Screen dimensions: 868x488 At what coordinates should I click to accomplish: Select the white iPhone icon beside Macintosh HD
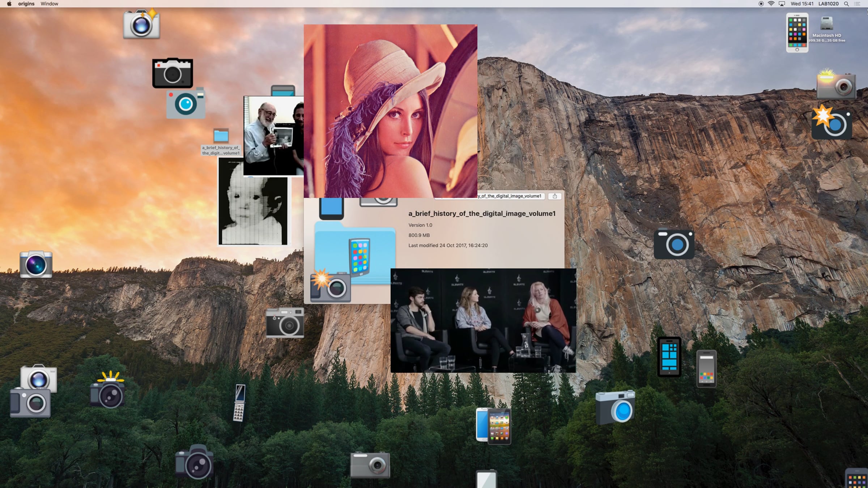pos(797,33)
